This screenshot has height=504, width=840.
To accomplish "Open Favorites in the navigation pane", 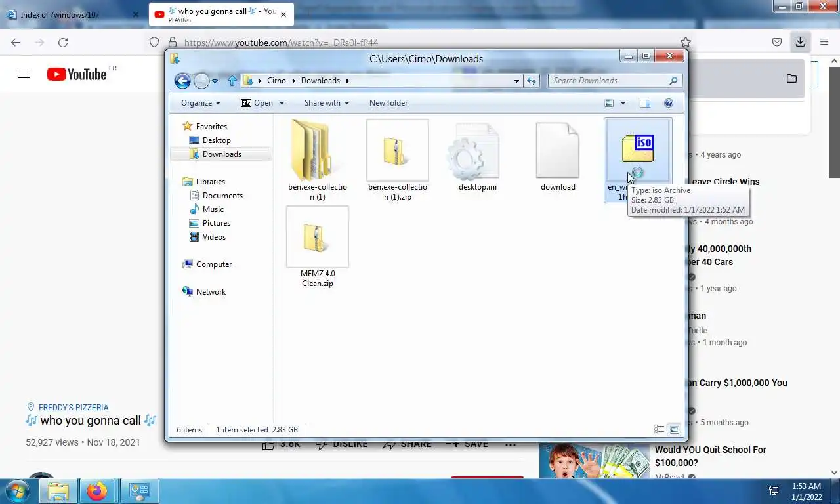I will coord(211,127).
